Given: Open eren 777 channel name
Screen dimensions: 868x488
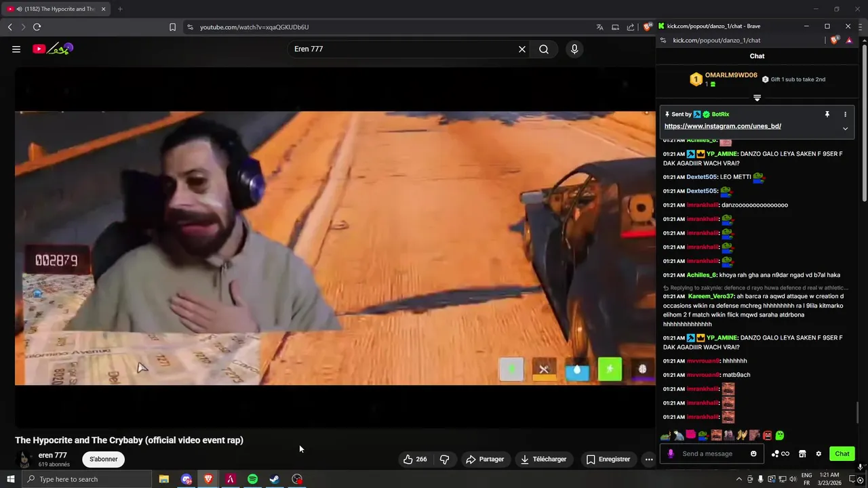Looking at the screenshot, I should point(52,455).
